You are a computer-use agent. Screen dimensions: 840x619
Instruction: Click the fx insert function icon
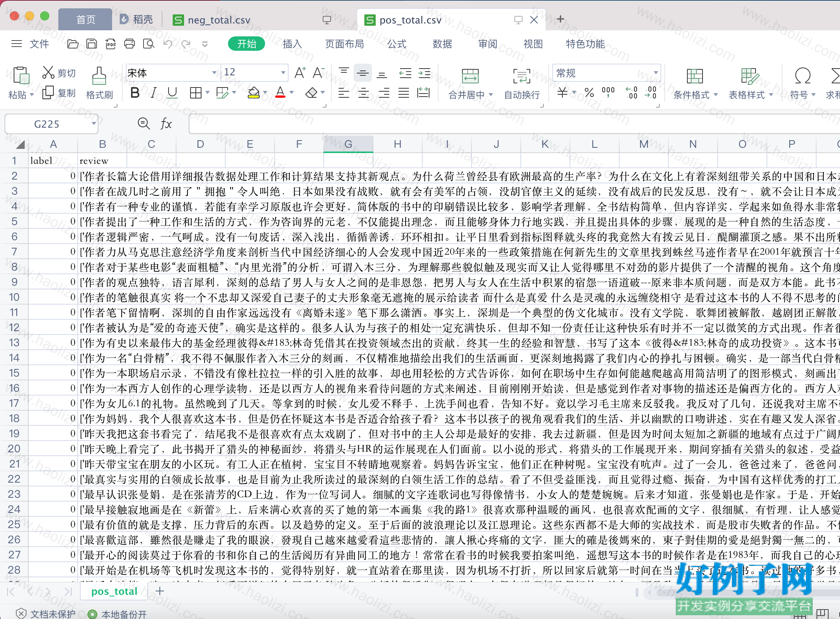pos(166,123)
